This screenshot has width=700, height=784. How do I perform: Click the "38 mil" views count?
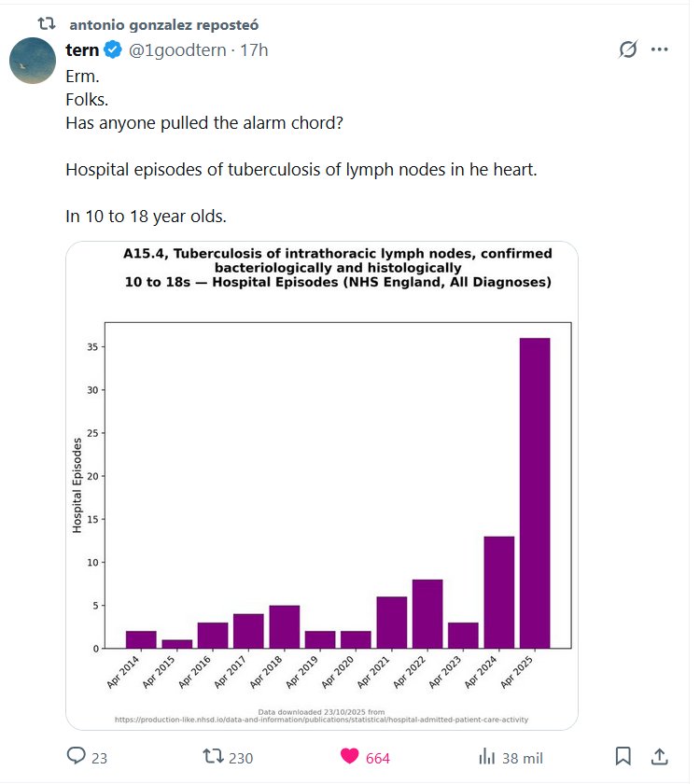pos(523,758)
